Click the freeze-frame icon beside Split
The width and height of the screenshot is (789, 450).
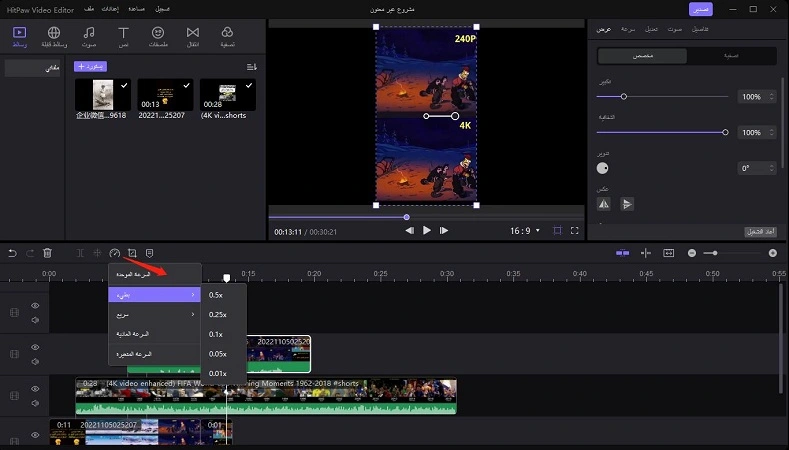tap(98, 253)
